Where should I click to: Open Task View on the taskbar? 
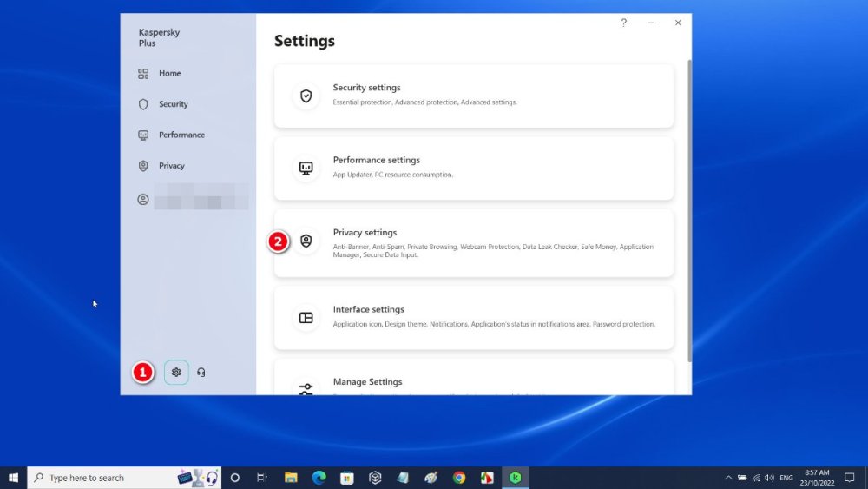(262, 478)
